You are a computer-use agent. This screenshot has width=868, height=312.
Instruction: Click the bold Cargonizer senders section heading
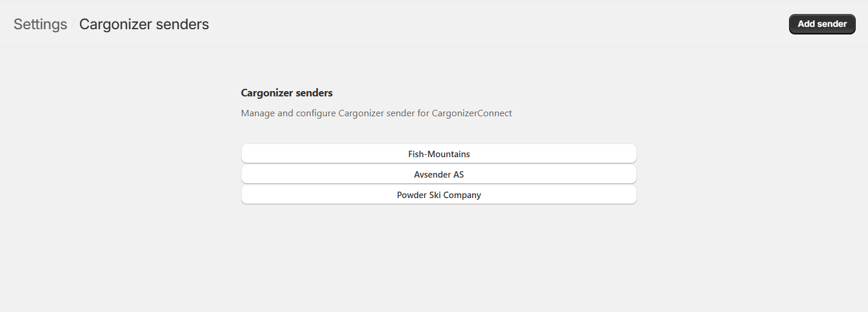[x=287, y=93]
